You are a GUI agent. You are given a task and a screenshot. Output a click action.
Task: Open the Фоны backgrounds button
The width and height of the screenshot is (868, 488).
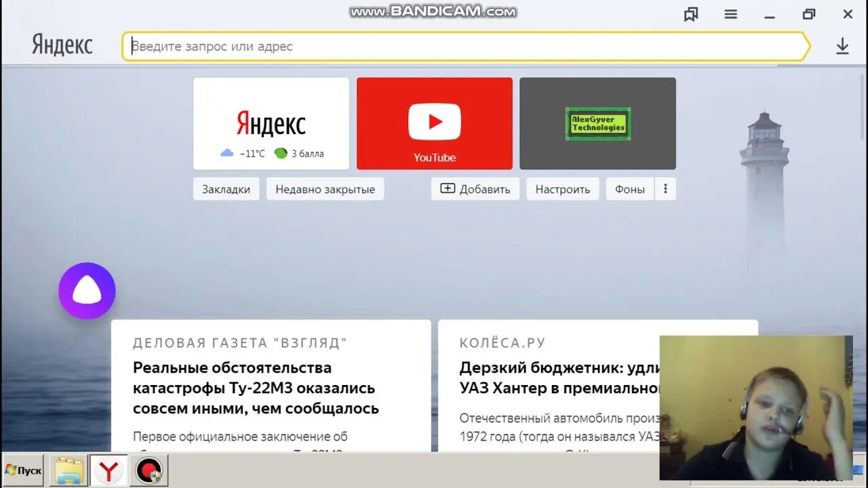pos(630,189)
